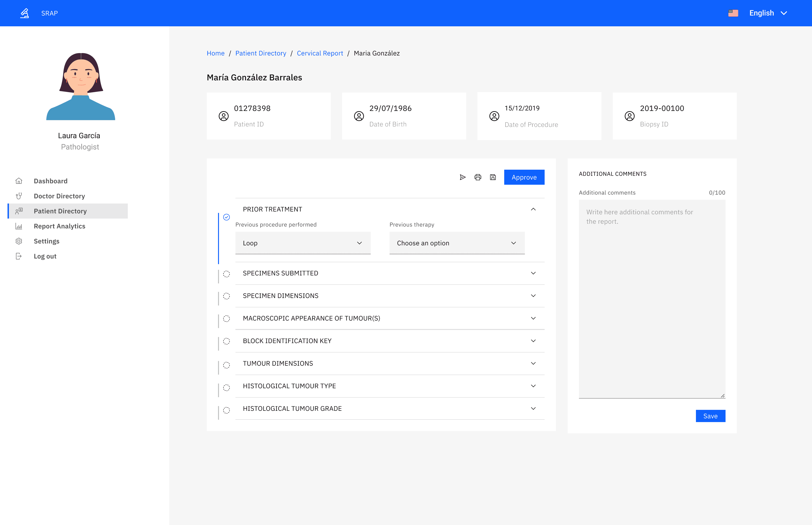This screenshot has height=525, width=812.
Task: Click into the additional comments text area
Action: click(652, 299)
